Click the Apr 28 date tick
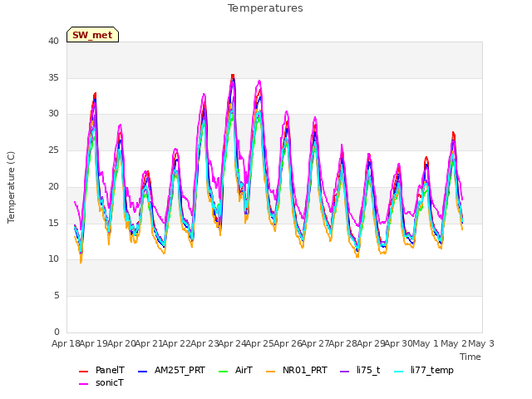This screenshot has width=532, height=399. coord(343,343)
